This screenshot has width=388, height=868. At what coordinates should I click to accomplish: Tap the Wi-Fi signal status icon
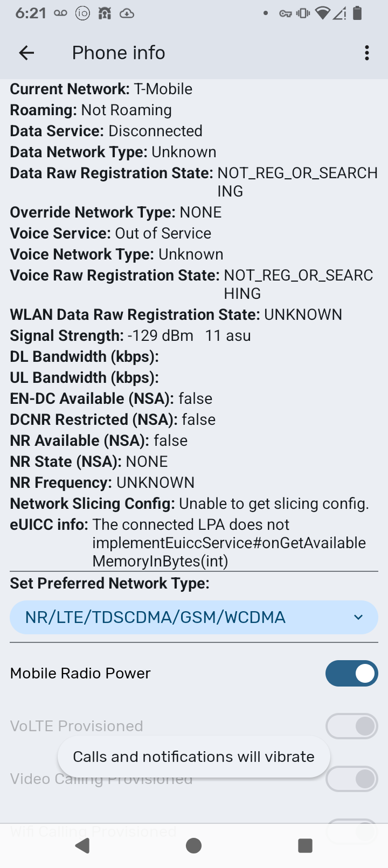322,13
